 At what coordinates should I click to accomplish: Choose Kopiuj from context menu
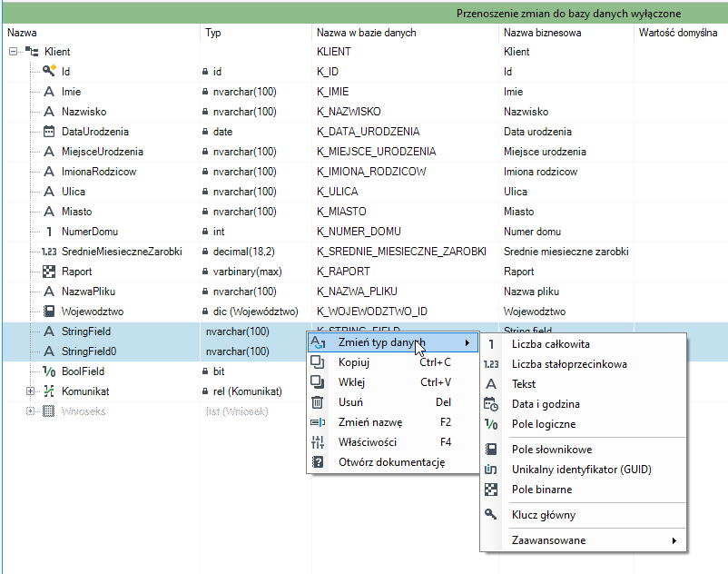pos(393,362)
